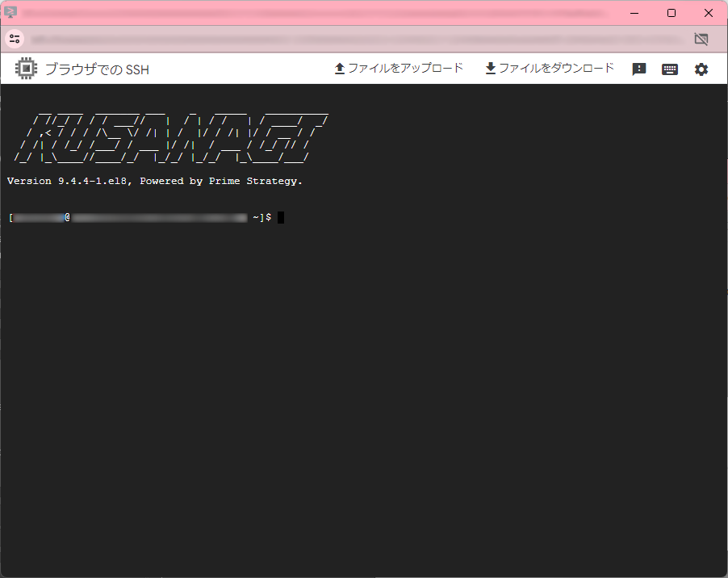Click the upload arrow icon
The height and width of the screenshot is (578, 728).
pos(340,69)
